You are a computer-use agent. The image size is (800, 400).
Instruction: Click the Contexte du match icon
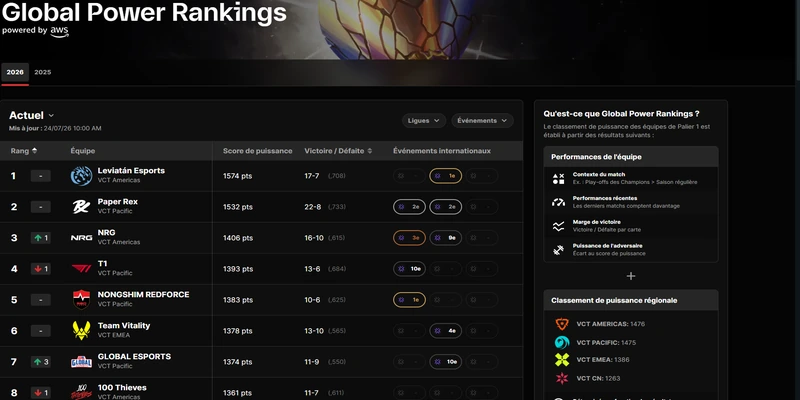[x=558, y=179]
